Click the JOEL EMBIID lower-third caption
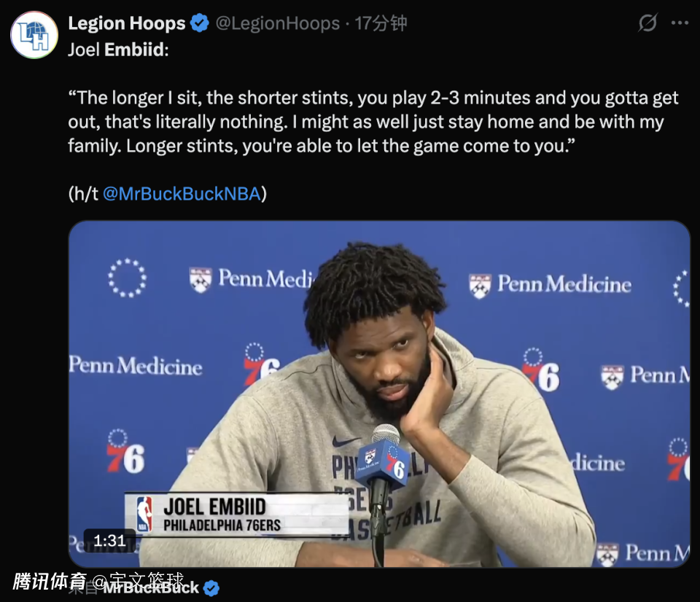 coord(214,507)
